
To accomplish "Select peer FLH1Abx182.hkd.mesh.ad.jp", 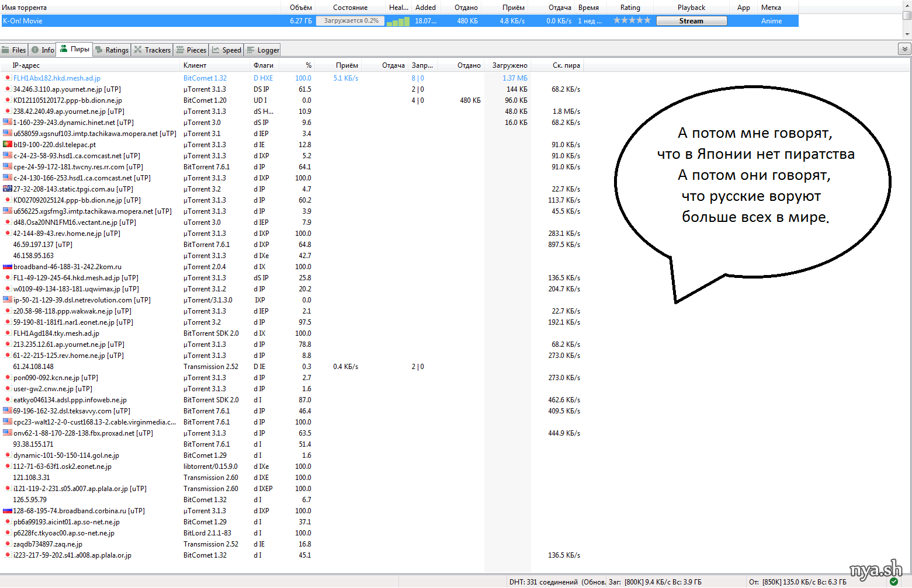I will [57, 78].
